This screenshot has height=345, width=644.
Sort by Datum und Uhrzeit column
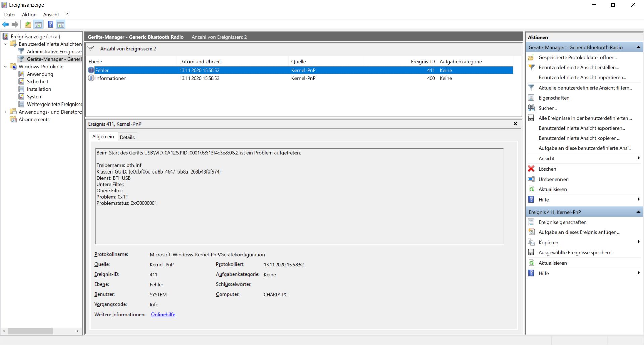click(x=233, y=62)
